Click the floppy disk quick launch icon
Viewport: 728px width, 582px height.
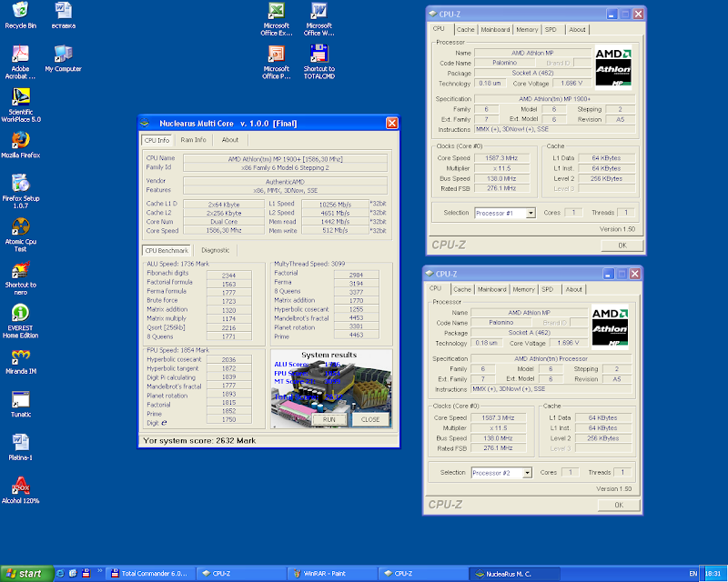click(86, 573)
